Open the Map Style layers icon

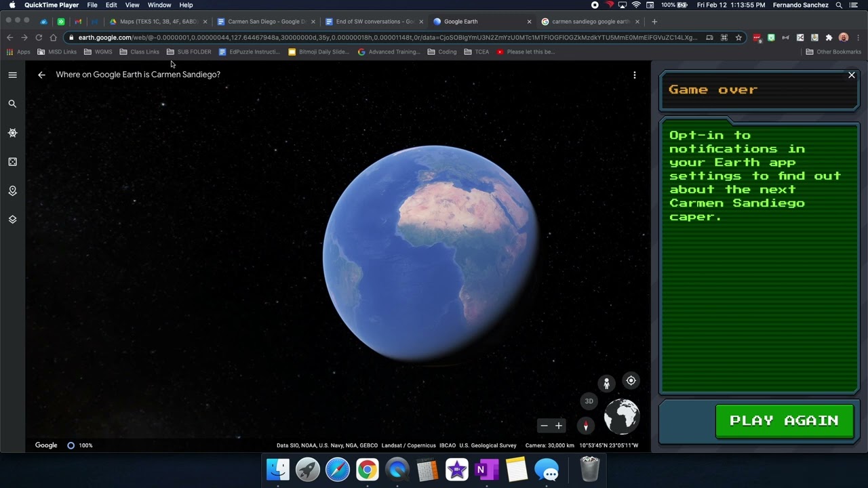[x=12, y=220]
